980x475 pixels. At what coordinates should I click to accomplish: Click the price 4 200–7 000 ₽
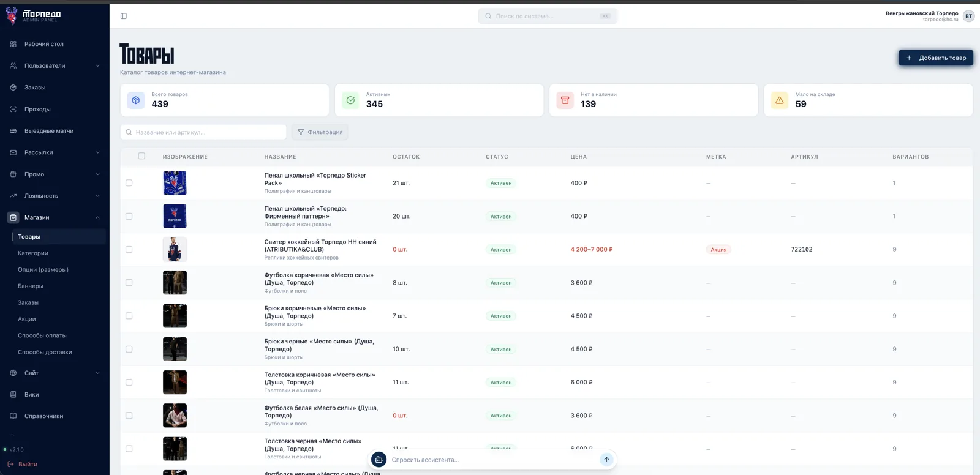click(x=592, y=250)
